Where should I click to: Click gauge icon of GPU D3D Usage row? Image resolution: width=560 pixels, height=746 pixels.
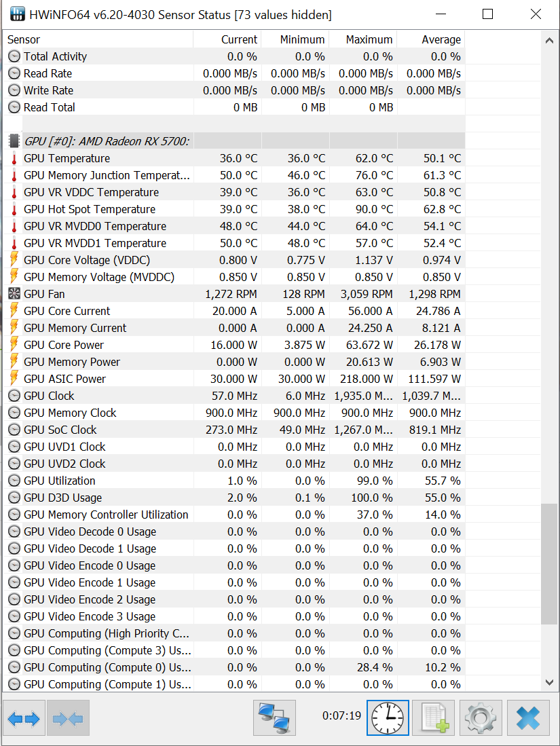click(14, 498)
